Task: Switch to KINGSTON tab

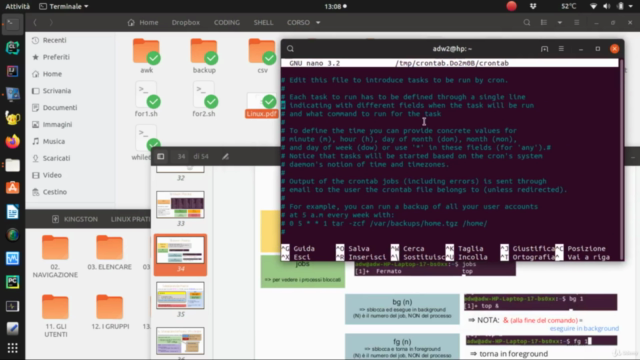Action: (x=75, y=219)
